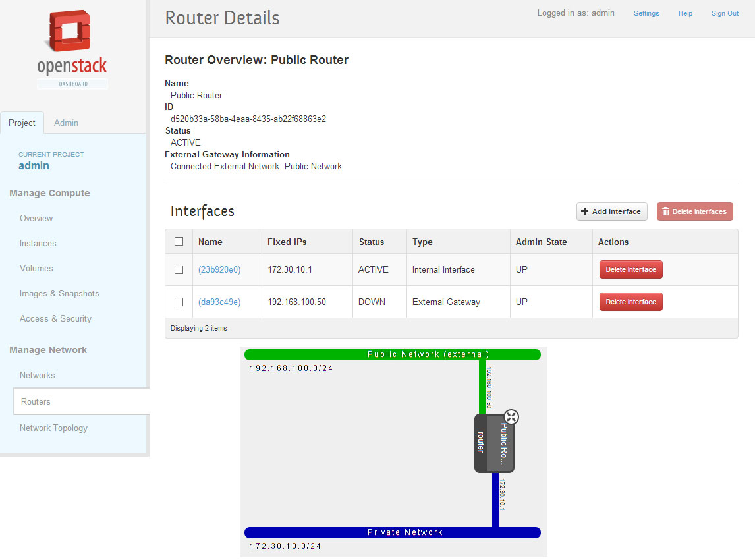Click the blue Private Network bar
Screen dimensions: 755x560
(x=392, y=532)
